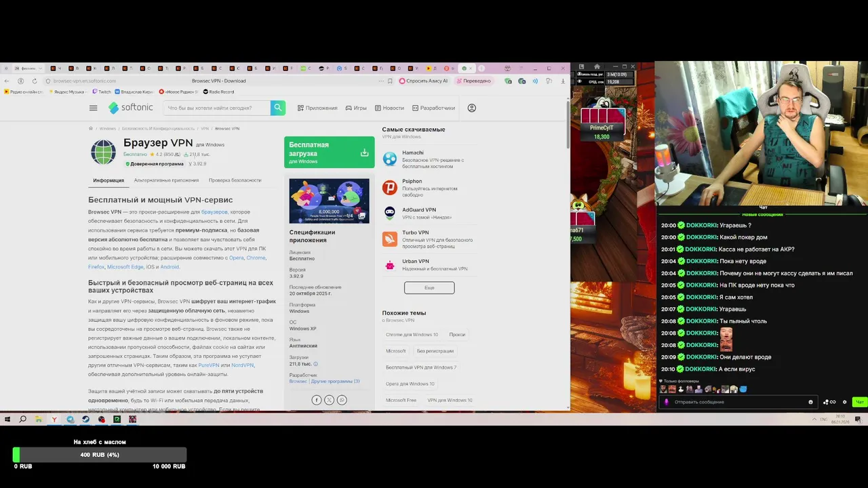Click the Browsec VPN globe app icon
868x488 pixels.
[104, 152]
